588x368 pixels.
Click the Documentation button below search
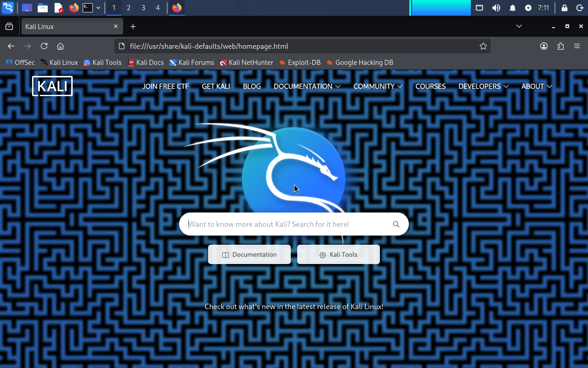(249, 255)
